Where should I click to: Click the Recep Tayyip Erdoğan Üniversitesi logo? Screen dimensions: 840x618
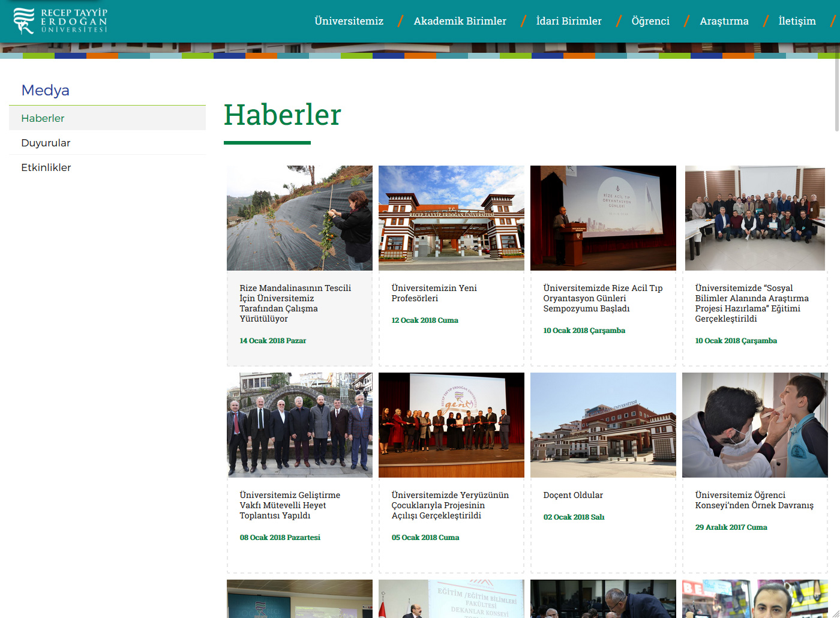[60, 20]
